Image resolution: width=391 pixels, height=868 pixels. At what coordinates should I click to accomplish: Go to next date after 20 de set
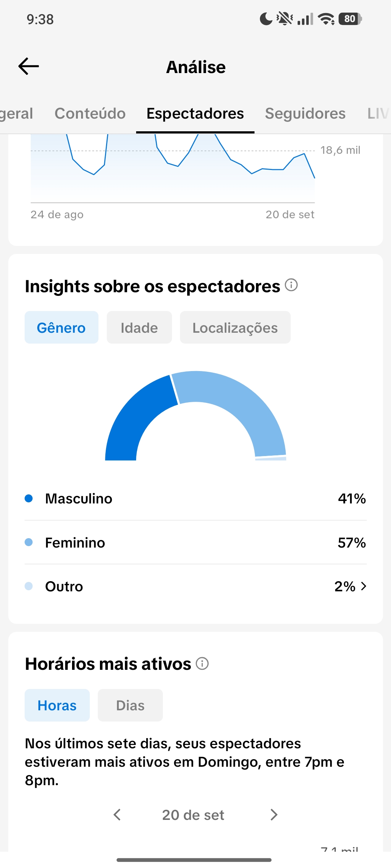pos(274,815)
